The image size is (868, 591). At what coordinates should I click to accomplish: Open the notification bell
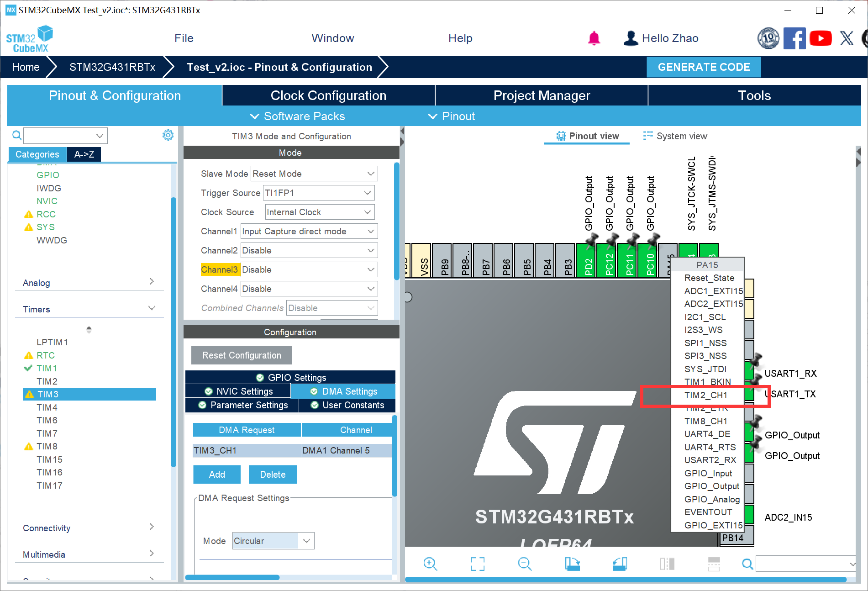tap(594, 38)
